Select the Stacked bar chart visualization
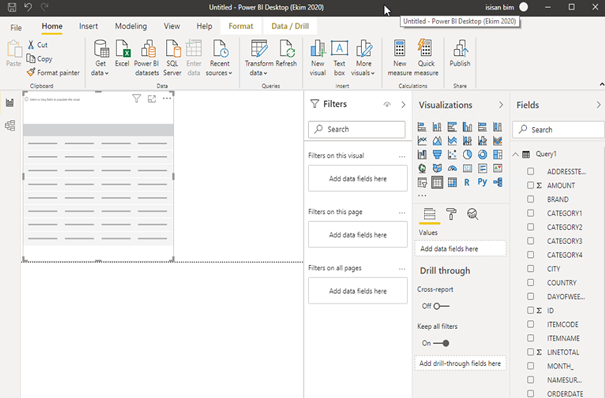This screenshot has width=605, height=398. [422, 126]
